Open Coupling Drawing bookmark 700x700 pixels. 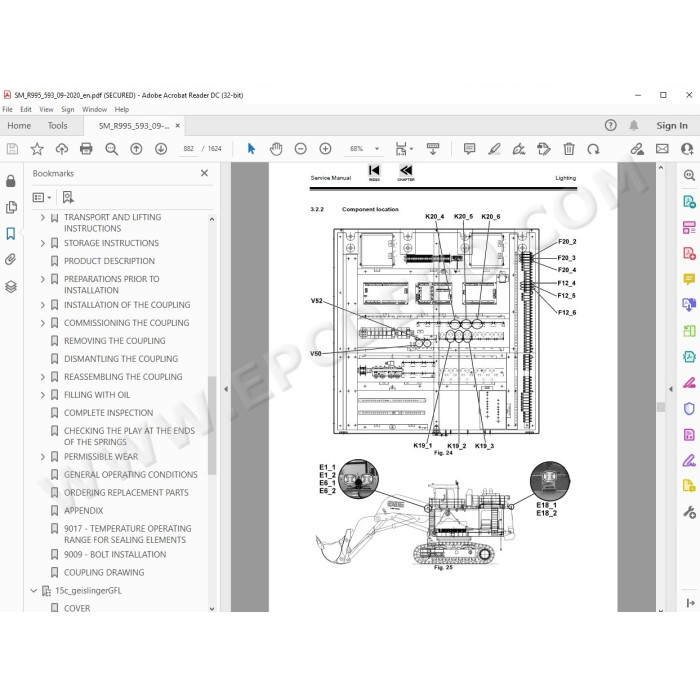104,573
